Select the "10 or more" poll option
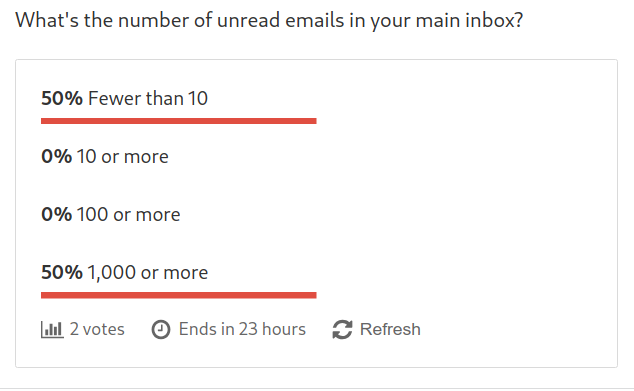 123,156
